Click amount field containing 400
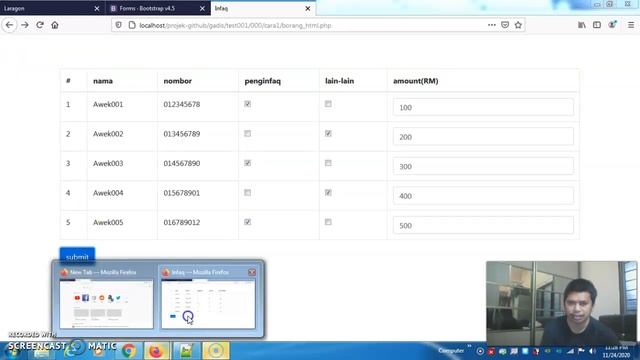Image resolution: width=640 pixels, height=360 pixels. coord(483,196)
